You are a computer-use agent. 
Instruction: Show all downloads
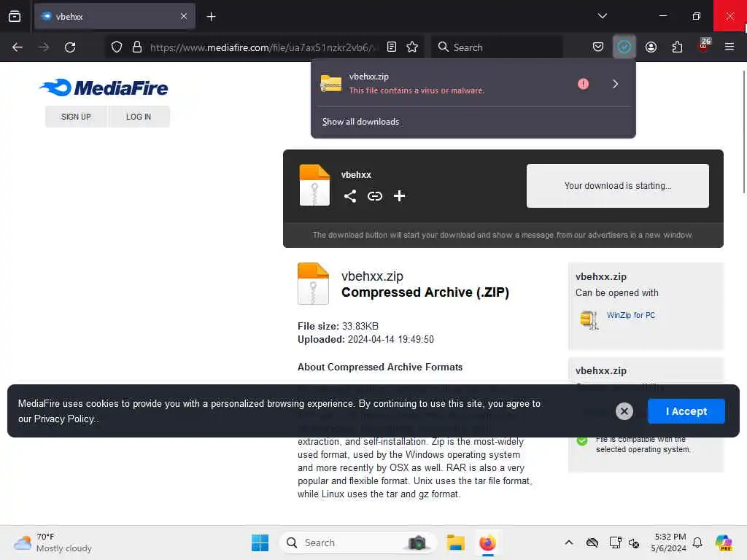coord(360,122)
